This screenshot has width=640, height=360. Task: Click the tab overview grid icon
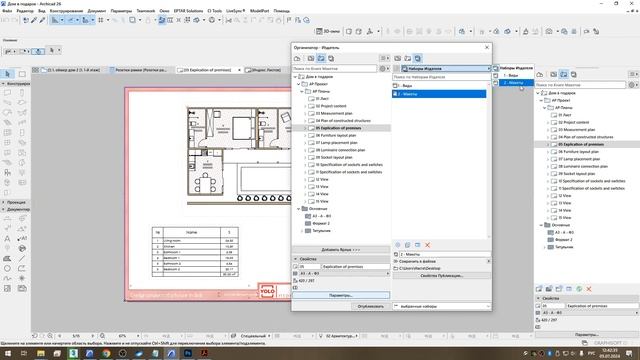(x=36, y=70)
